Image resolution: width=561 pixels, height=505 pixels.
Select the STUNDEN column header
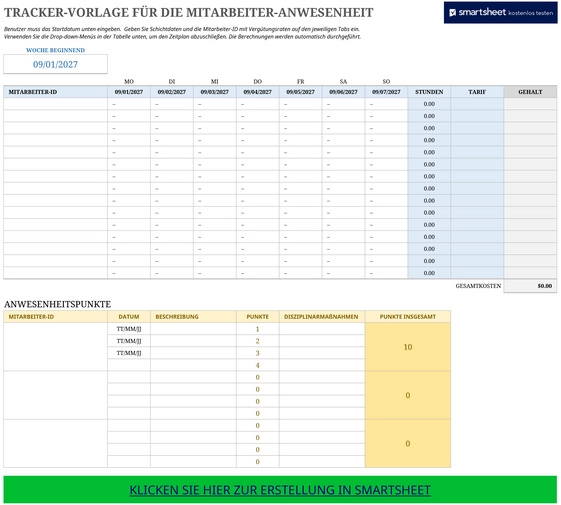click(x=429, y=92)
